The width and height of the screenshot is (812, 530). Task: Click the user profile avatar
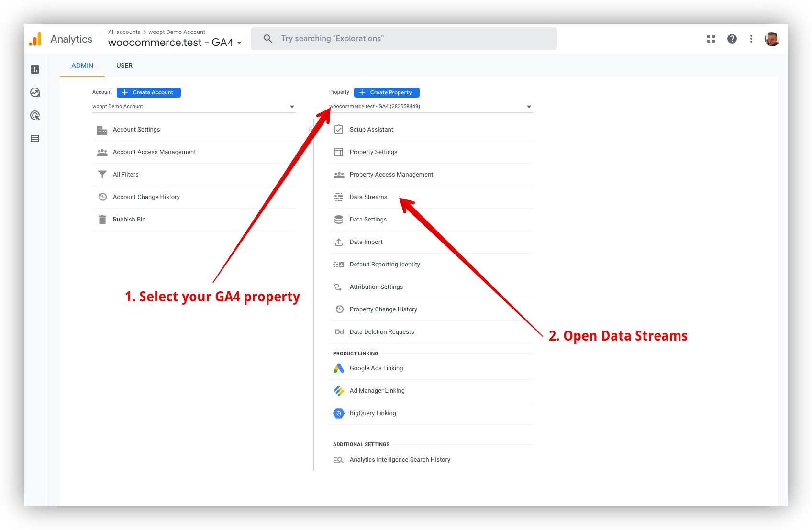(x=772, y=39)
